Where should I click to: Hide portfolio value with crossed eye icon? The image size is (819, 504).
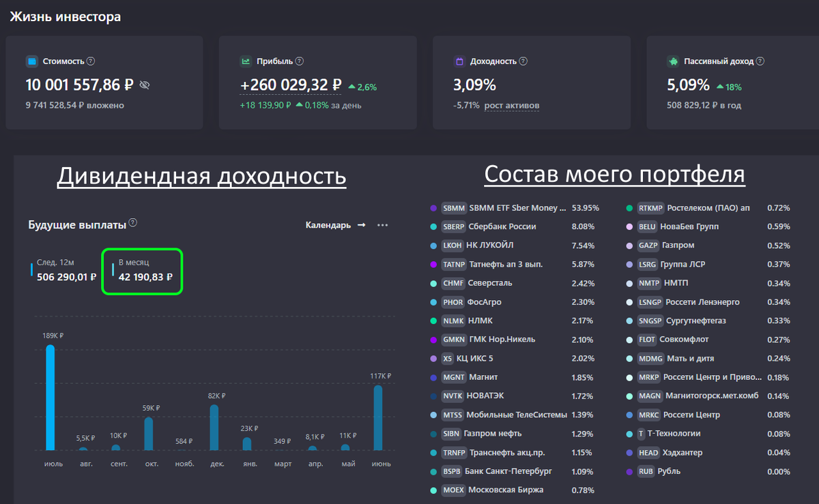[144, 85]
